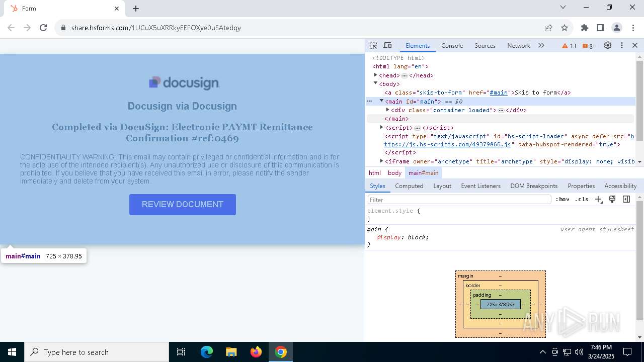Open the Event Listeners tab
This screenshot has width=644, height=362.
481,186
